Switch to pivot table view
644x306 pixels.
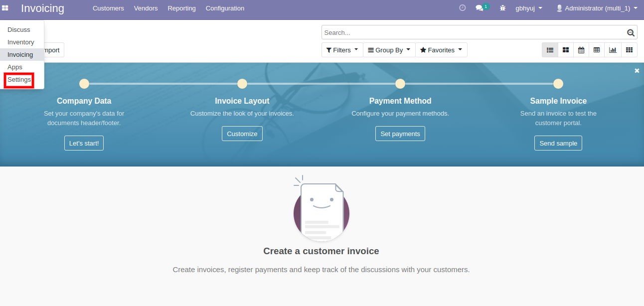click(597, 50)
